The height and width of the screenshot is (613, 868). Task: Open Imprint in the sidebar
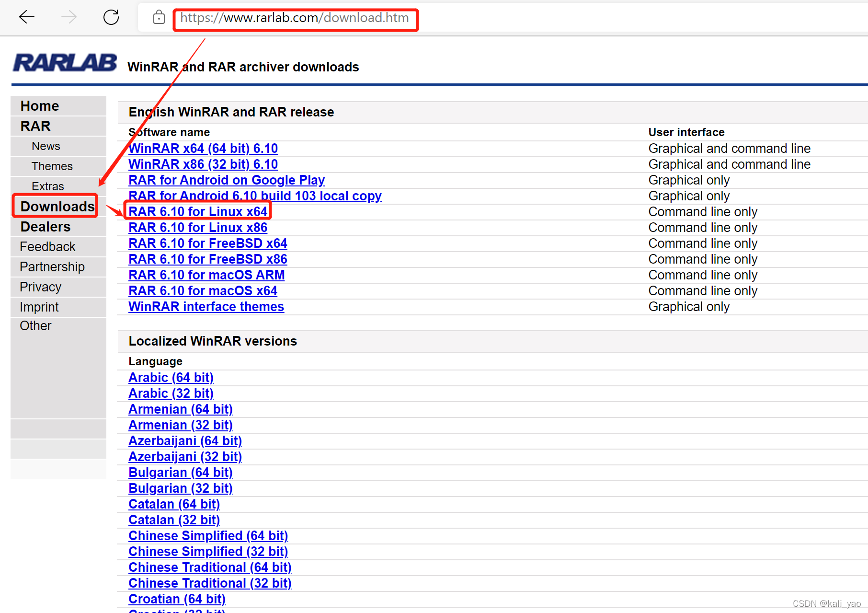click(x=39, y=307)
